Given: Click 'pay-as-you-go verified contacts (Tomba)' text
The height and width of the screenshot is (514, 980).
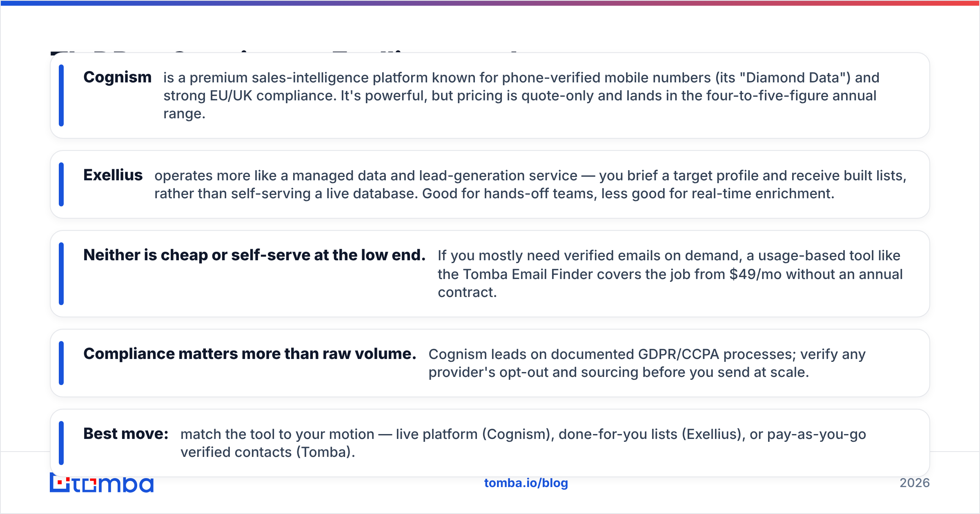Looking at the screenshot, I should [523, 443].
